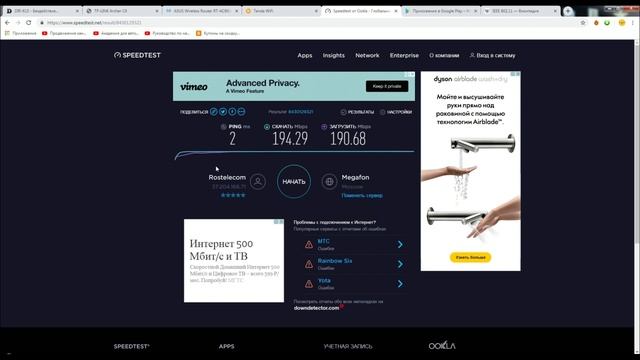This screenshot has width=640, height=360.
Task: Click the PING metric icon
Action: 223,127
